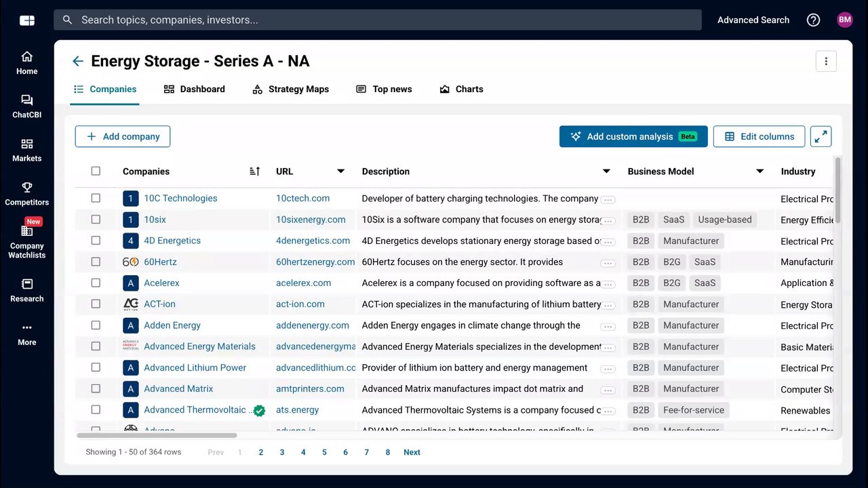Go to Home in sidebar
868x488 pixels.
27,63
